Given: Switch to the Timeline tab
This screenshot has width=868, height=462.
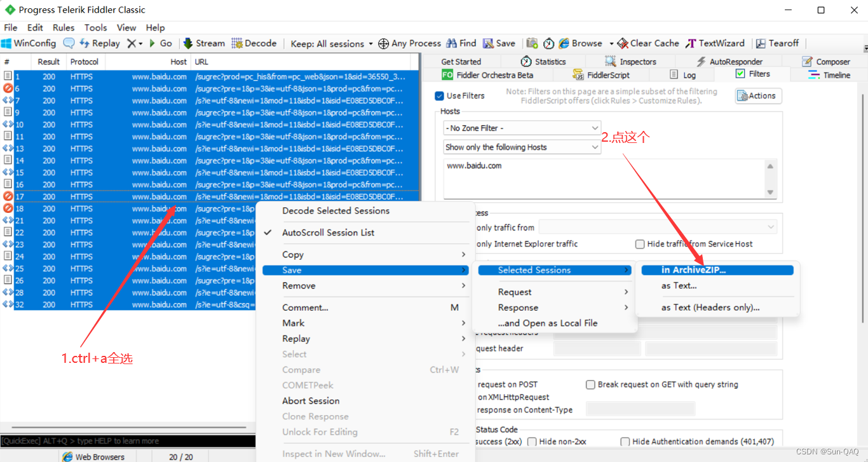Looking at the screenshot, I should (829, 75).
